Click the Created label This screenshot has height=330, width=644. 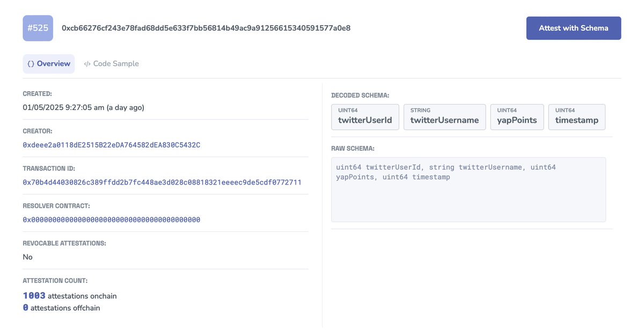pyautogui.click(x=37, y=94)
